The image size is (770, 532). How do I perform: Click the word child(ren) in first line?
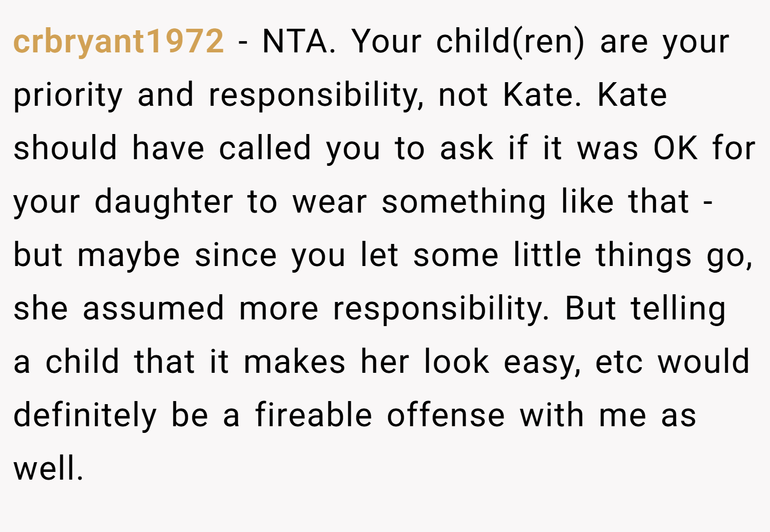[x=510, y=42]
